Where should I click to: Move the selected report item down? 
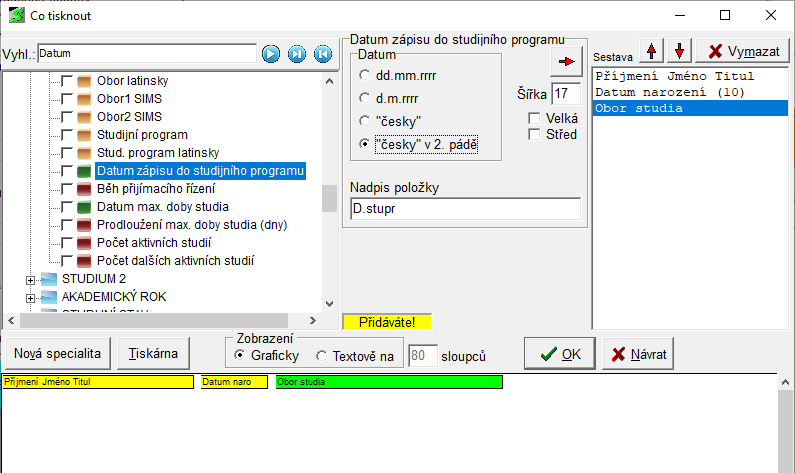[678, 51]
